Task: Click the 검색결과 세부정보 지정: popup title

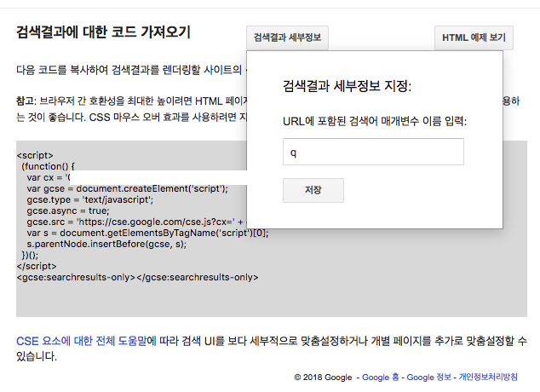Action: [347, 86]
